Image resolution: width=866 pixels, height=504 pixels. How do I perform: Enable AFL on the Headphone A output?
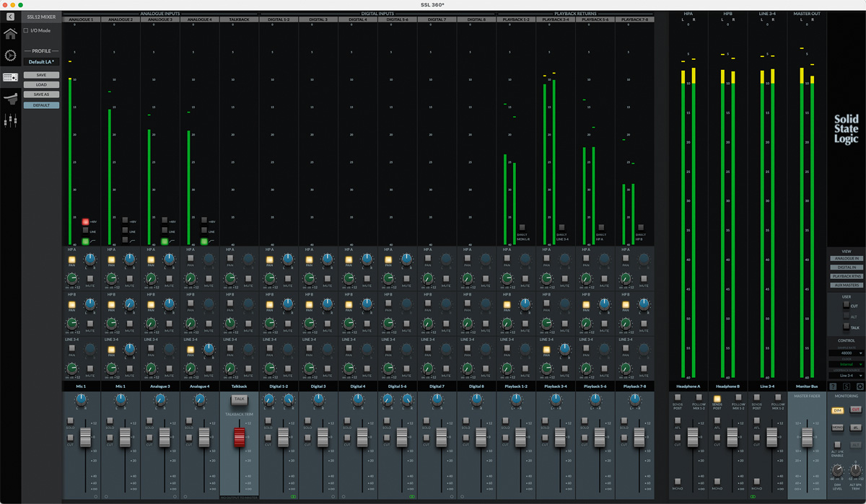[678, 420]
